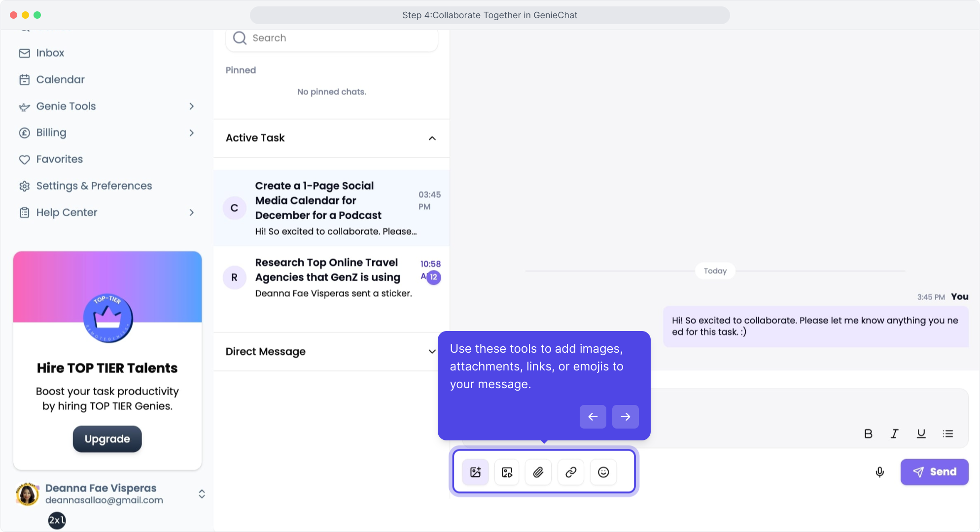Viewport: 980px width, 532px height.
Task: Click the chat Search field
Action: [340, 38]
